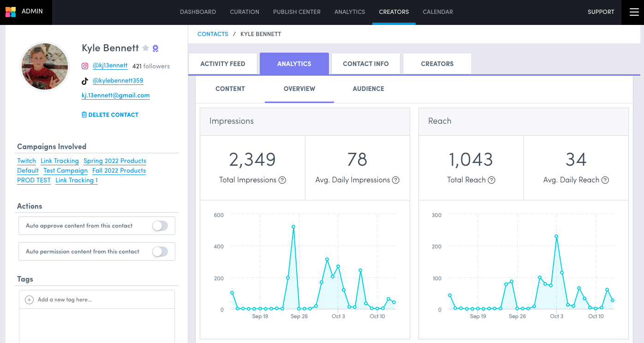Click the ambassador badge beside Kyle's name

155,48
